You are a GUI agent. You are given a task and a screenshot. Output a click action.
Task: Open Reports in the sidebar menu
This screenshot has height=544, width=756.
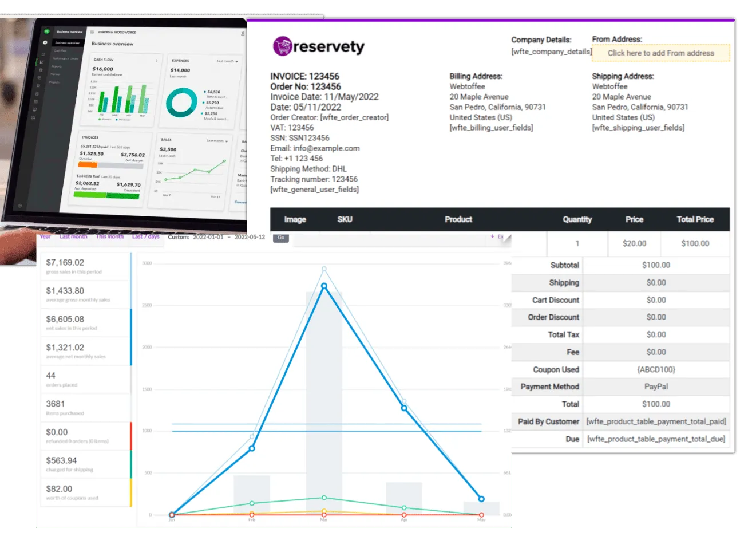[57, 66]
